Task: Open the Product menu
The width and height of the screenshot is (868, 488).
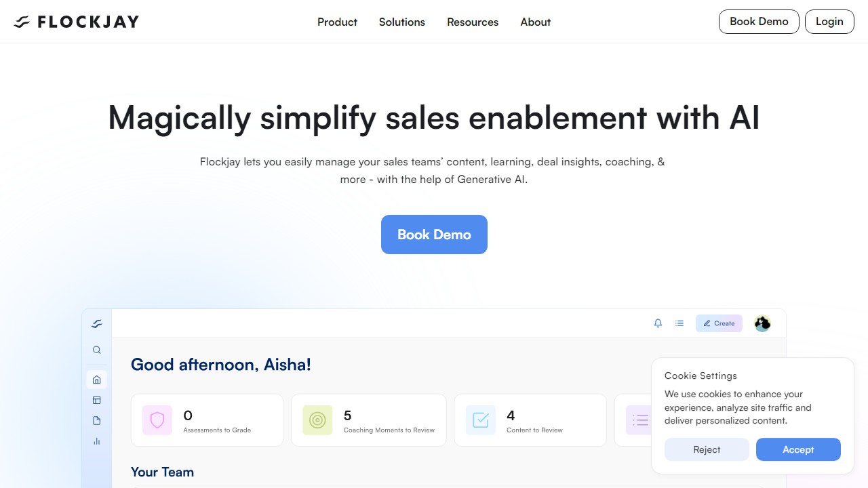Action: (337, 22)
